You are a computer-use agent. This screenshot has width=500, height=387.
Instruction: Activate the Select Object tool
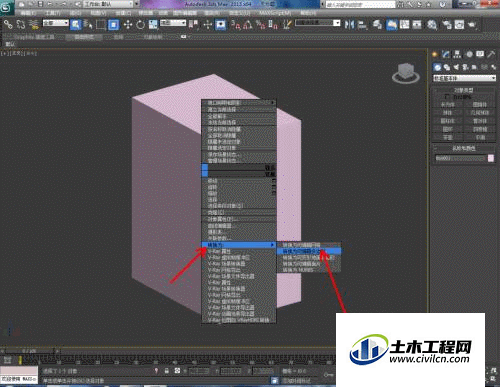76,24
